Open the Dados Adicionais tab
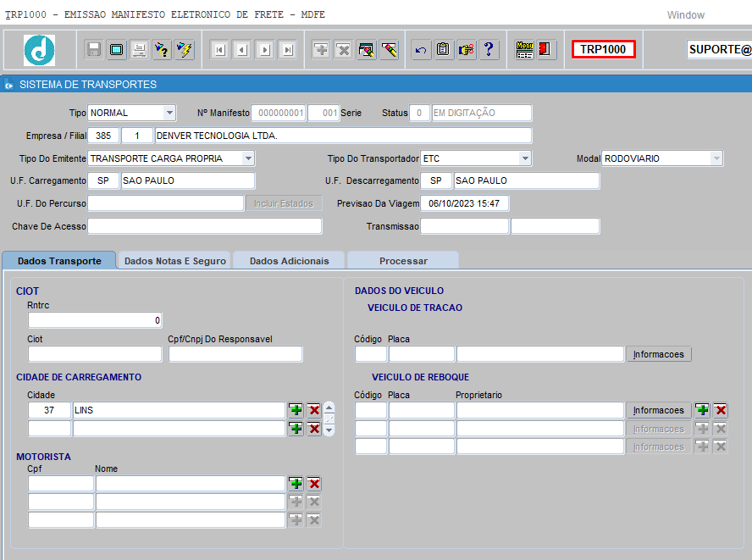Screen dimensions: 752x560 point(289,261)
